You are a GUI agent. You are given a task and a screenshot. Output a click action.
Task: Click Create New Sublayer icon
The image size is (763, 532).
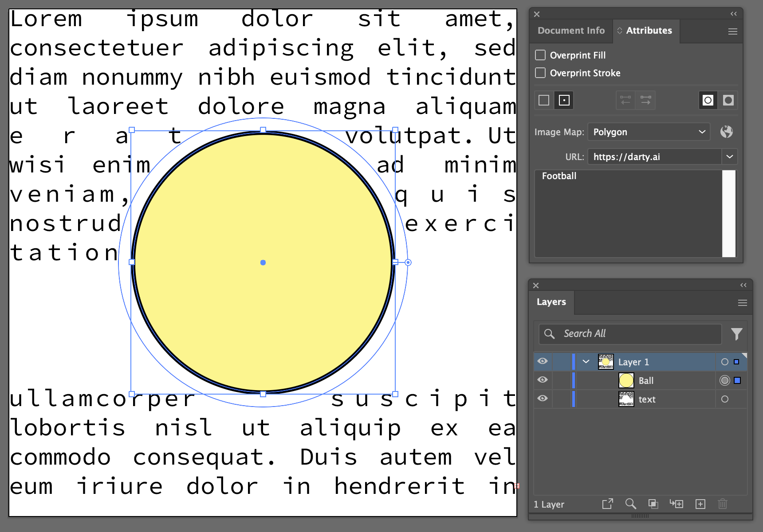[676, 504]
